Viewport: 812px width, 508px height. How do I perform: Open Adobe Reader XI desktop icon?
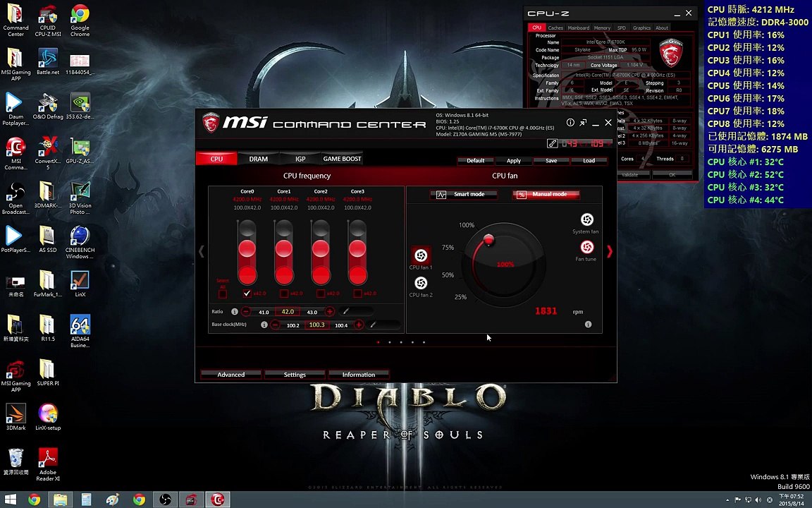click(48, 465)
